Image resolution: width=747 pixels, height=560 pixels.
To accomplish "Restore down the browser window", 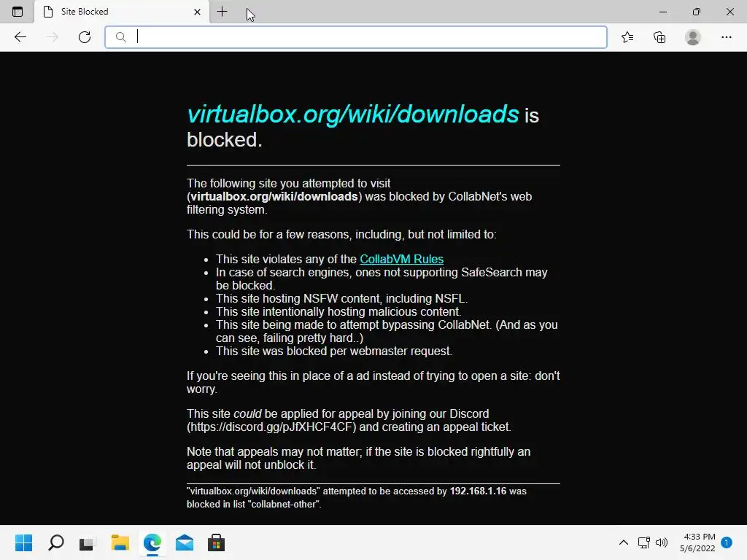I will [x=697, y=12].
